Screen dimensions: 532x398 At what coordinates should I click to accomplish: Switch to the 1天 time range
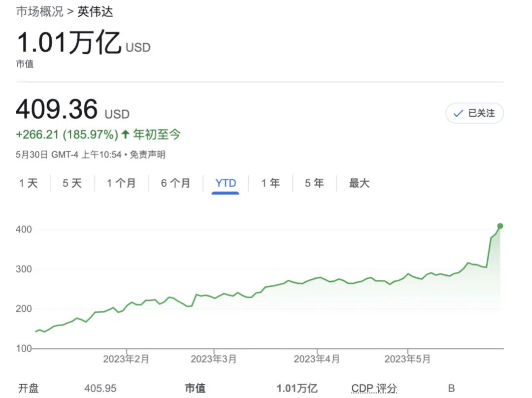(28, 183)
